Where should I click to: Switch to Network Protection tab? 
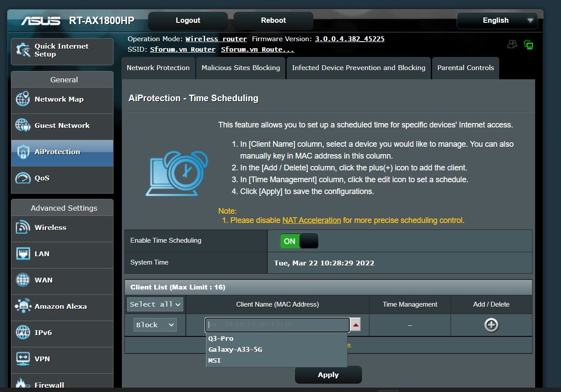pos(158,68)
